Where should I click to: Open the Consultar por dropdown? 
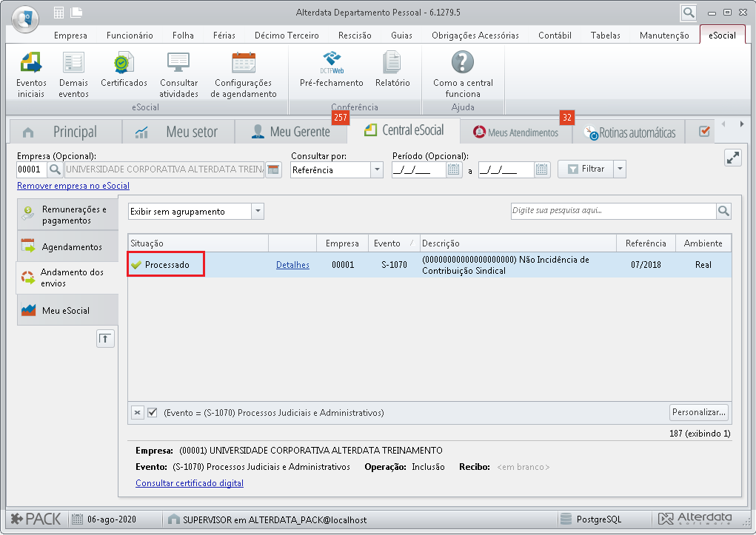pos(377,169)
